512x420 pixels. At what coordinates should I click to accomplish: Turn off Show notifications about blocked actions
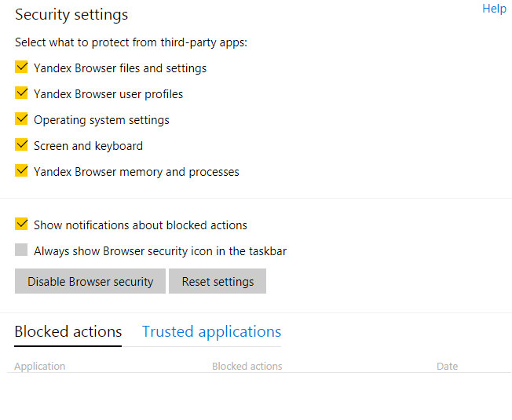click(21, 225)
